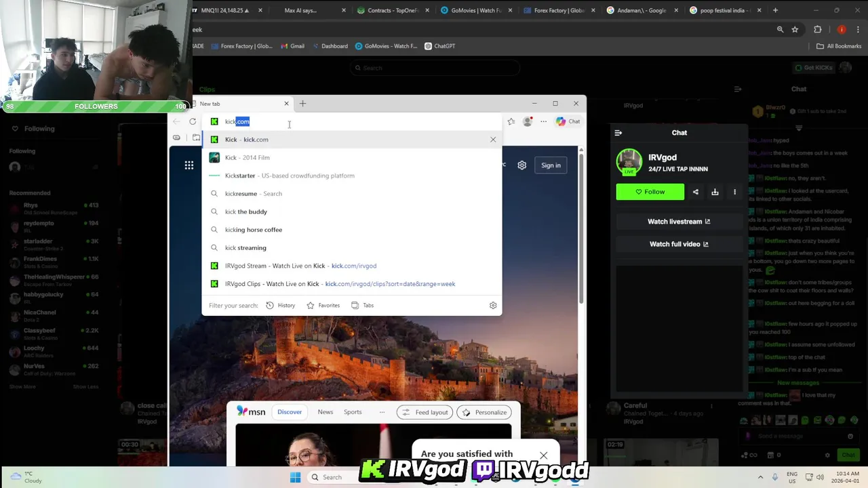The image size is (868, 488).
Task: Switch to MSN Sports tab
Action: [x=353, y=412]
